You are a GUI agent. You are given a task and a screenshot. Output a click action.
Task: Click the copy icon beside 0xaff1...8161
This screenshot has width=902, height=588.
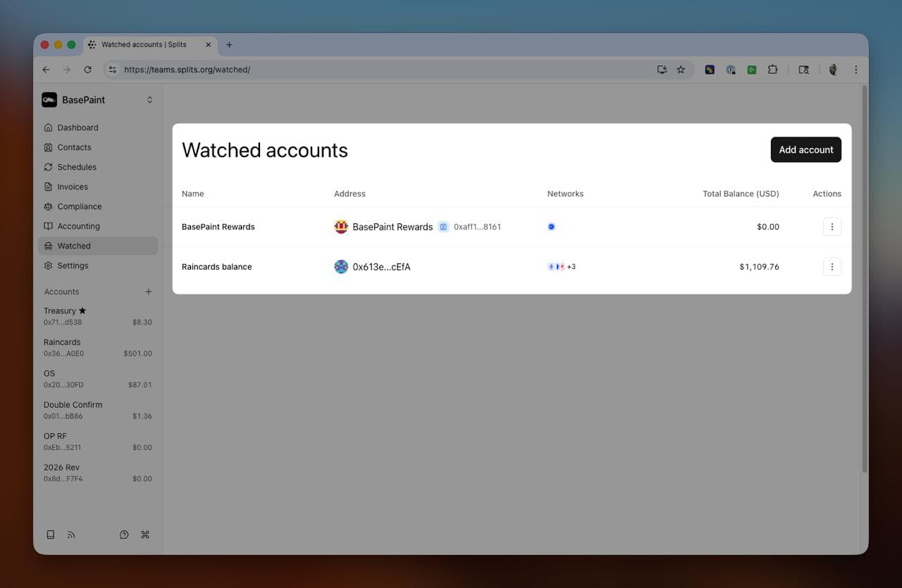click(x=443, y=227)
